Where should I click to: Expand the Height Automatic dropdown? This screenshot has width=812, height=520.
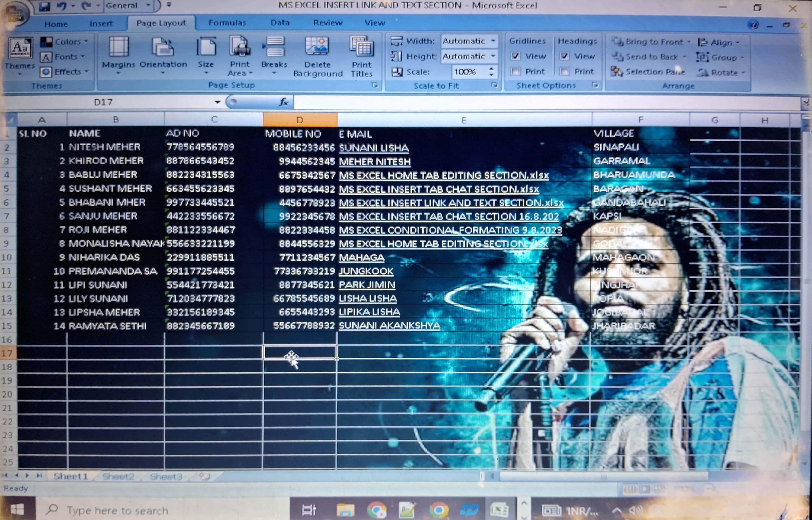pos(493,56)
